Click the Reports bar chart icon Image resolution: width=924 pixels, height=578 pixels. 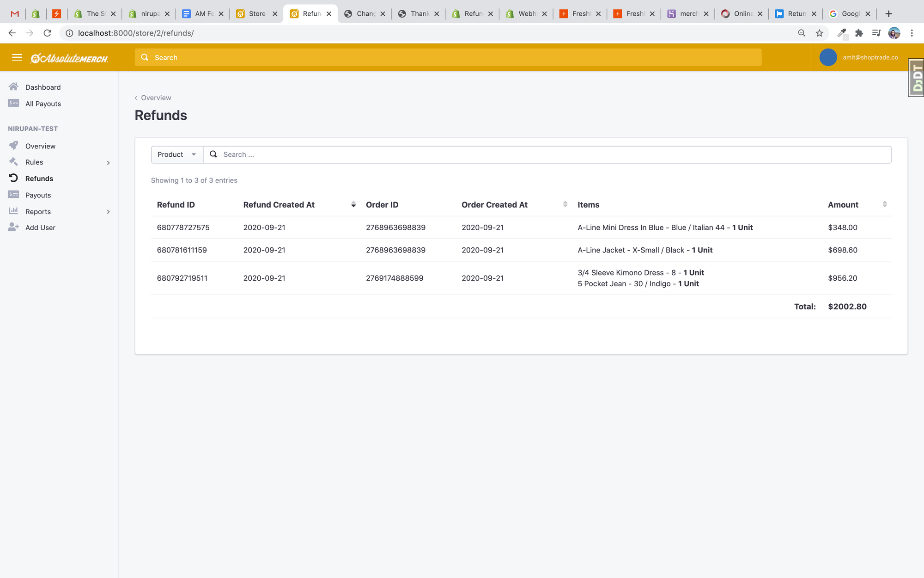tap(13, 211)
